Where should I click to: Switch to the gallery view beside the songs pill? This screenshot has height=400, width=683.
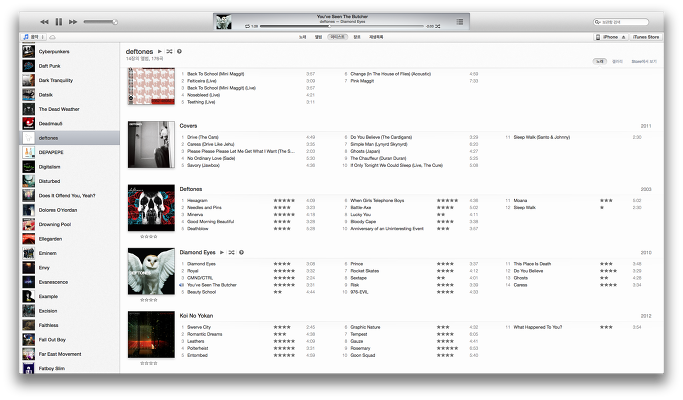[617, 61]
